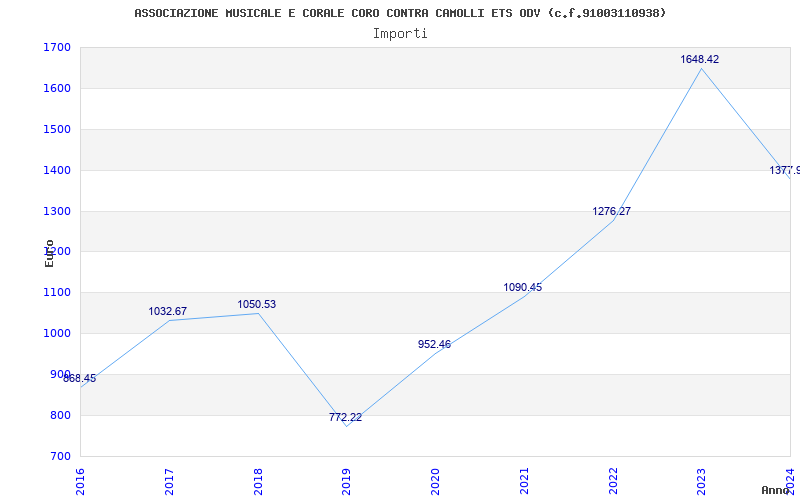Click the 1000 y-axis tick label
This screenshot has width=800, height=500.
(56, 333)
